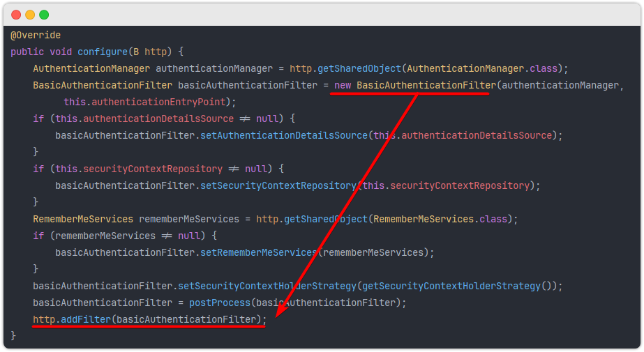Click AuthenticationManager.class argument
This screenshot has width=644, height=352.
coord(482,68)
